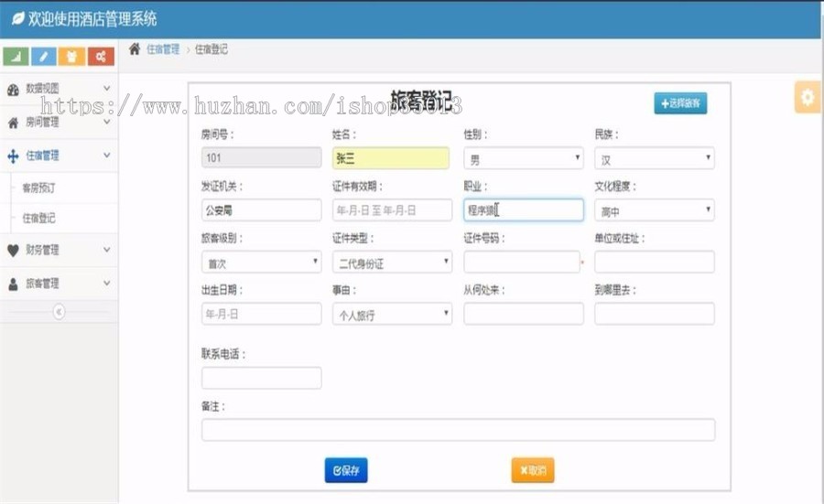Open the 证件类型 dropdown showing 二代身份证
824x504 pixels.
pyautogui.click(x=392, y=262)
